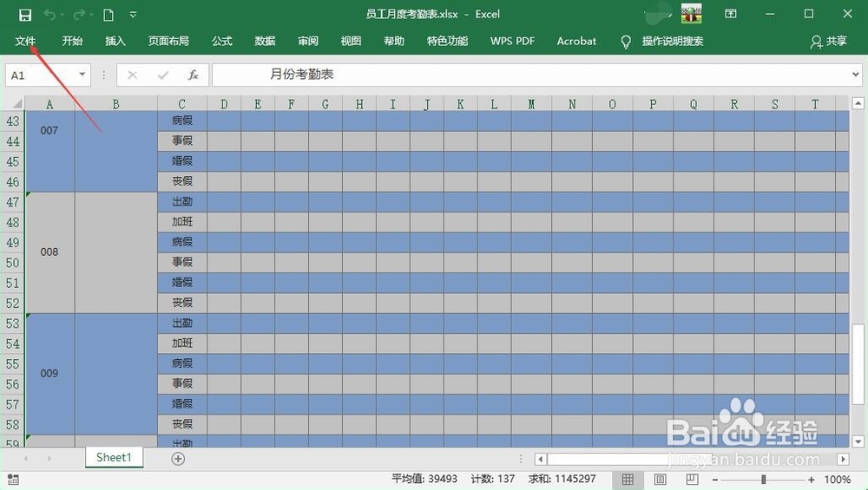868x490 pixels.
Task: Click the New Sheet plus icon
Action: coord(178,459)
